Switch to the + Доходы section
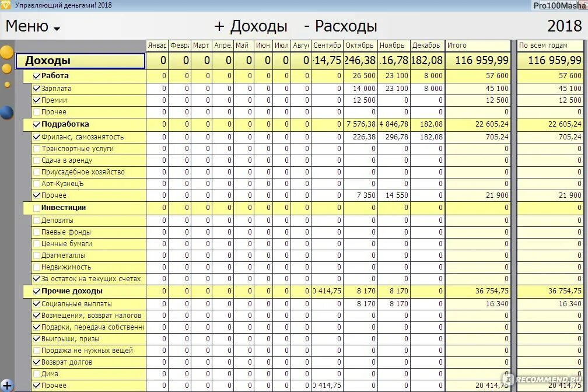Image resolution: width=588 pixels, height=392 pixels. click(x=250, y=26)
